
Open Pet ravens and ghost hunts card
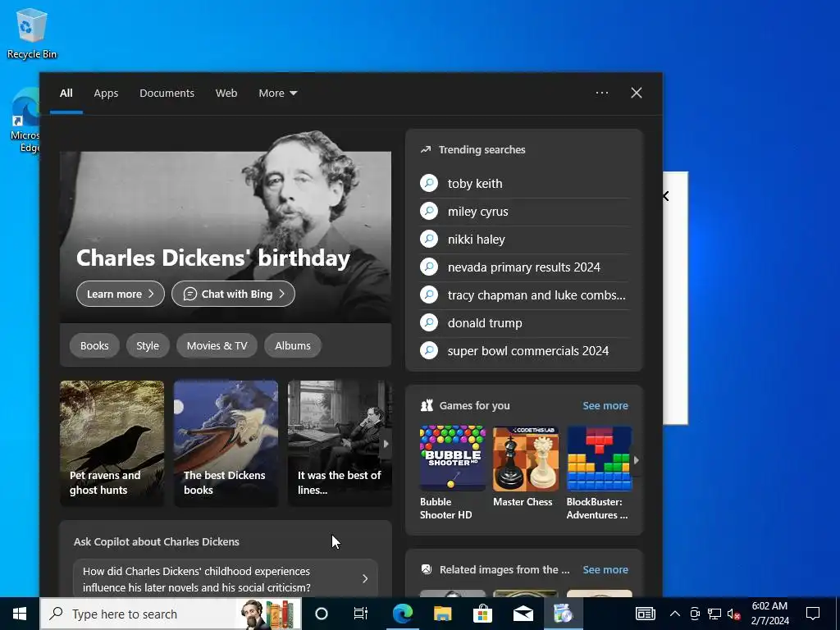pos(112,443)
